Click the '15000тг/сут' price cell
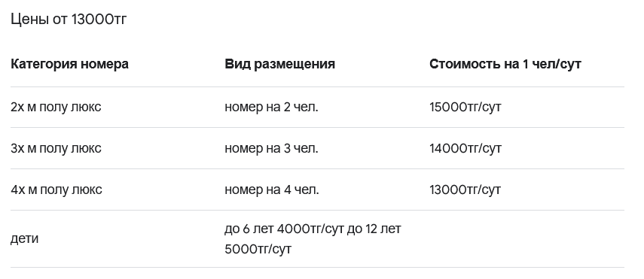This screenshot has width=644, height=279. [465, 107]
